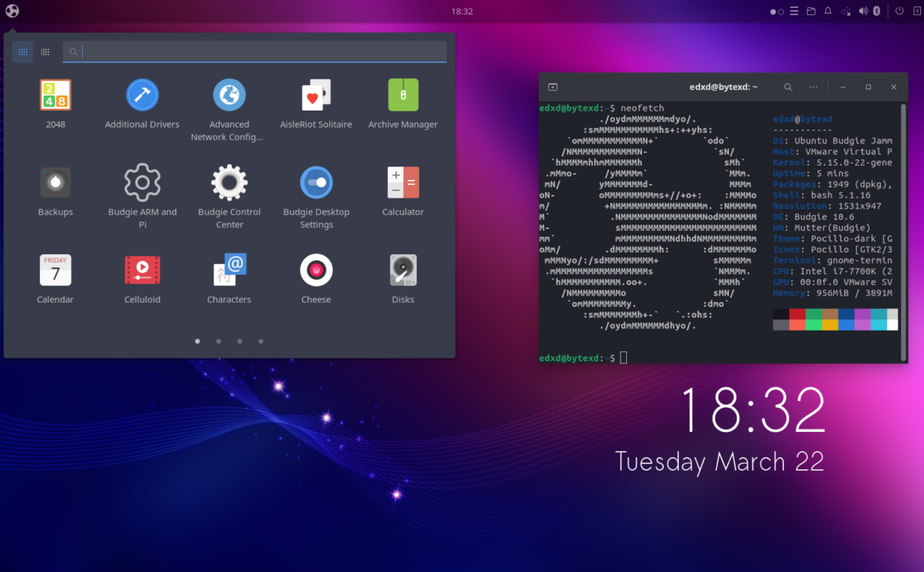Open Budgie Desktop Settings
The width and height of the screenshot is (924, 572).
[315, 182]
